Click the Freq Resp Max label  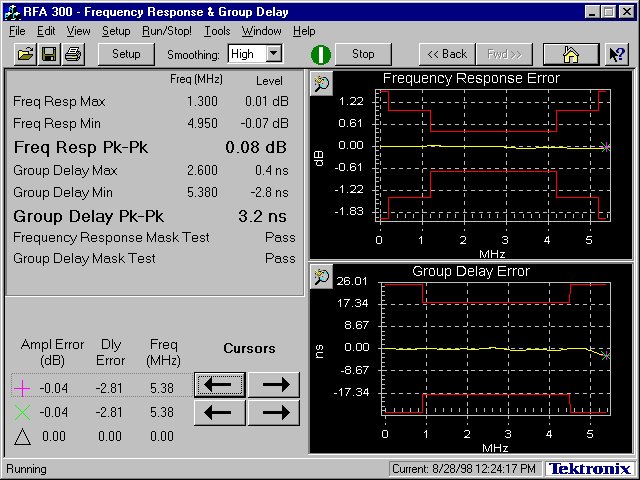point(59,102)
